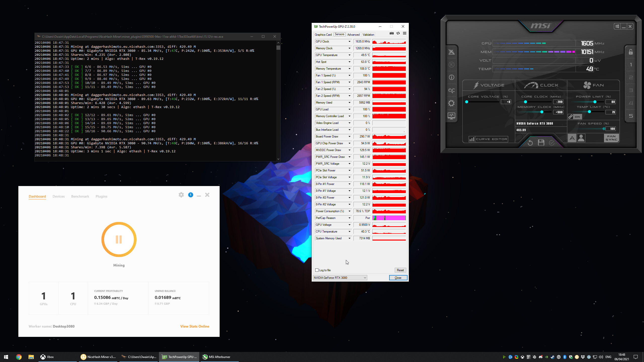
Task: Adjust the Memory Clock slider handle
Action: pos(542,112)
